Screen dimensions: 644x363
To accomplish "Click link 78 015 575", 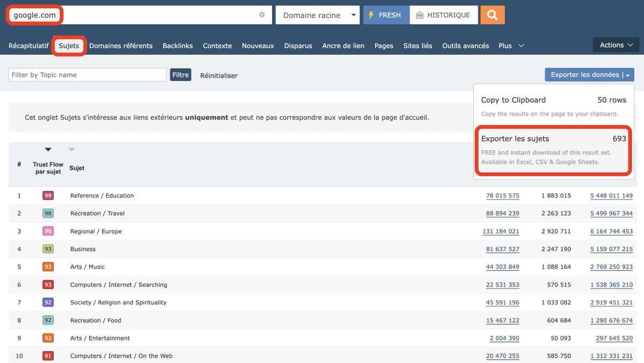I will [x=503, y=196].
